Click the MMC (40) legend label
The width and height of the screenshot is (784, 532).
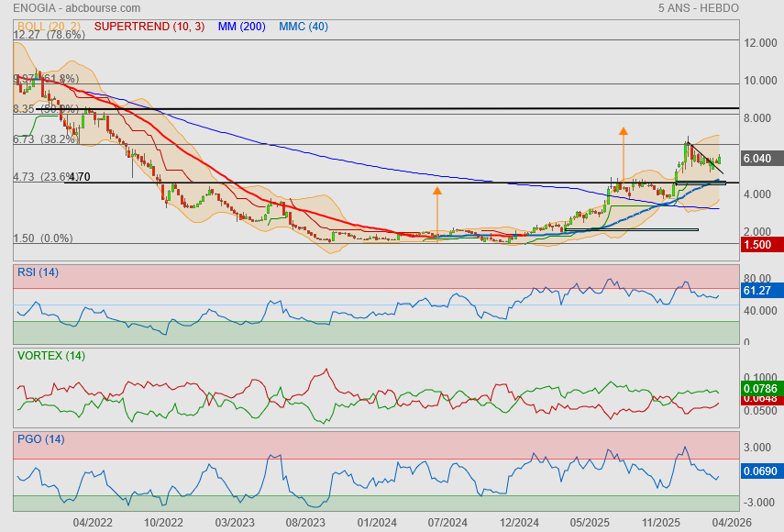point(303,27)
